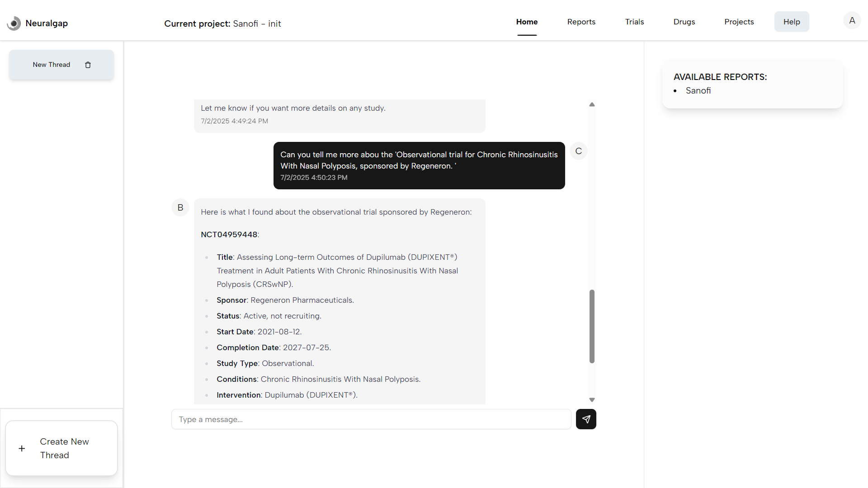
Task: Click the 'C' user avatar beside message
Action: (579, 151)
